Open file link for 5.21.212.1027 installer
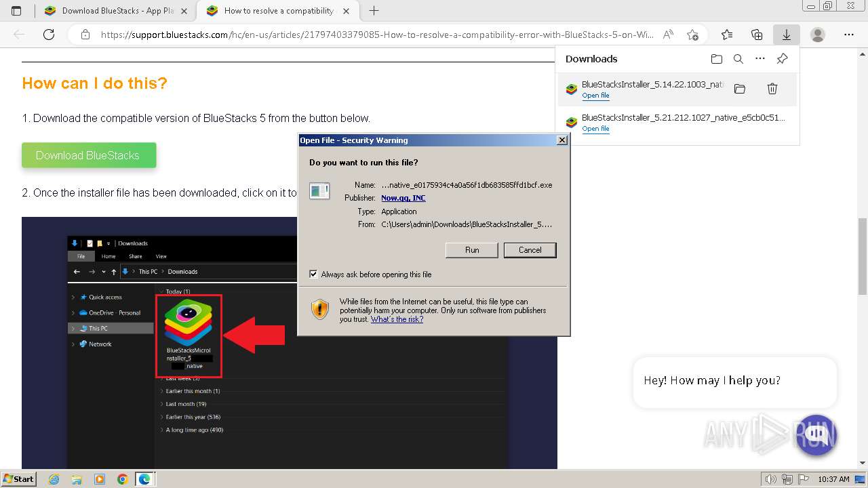The image size is (868, 488). tap(595, 129)
